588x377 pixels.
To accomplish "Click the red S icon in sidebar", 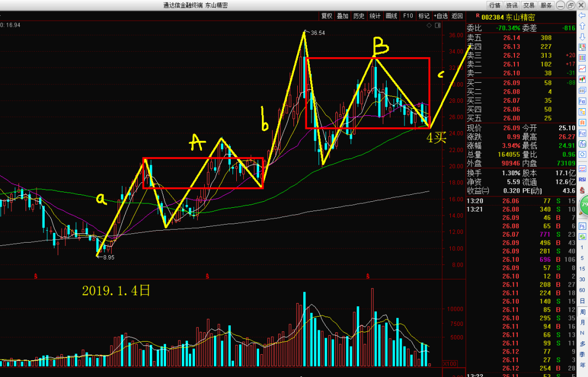I will coord(583,190).
